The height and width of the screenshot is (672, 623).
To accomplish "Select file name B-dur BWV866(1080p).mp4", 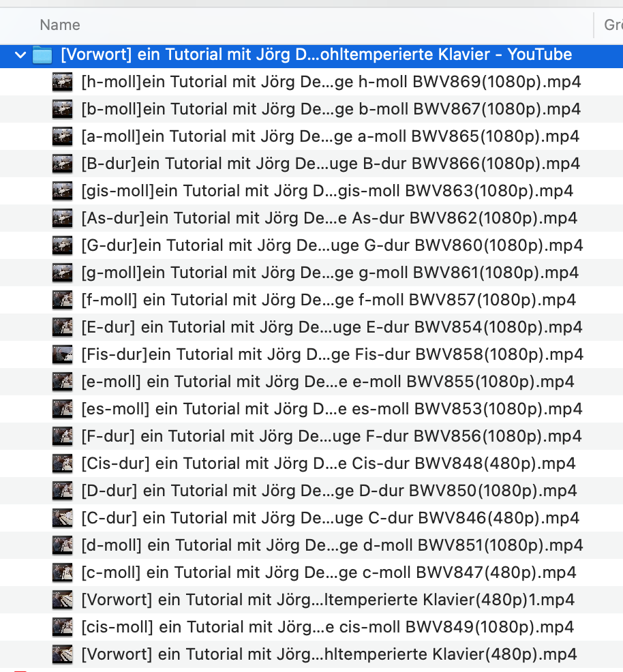I will point(331,164).
